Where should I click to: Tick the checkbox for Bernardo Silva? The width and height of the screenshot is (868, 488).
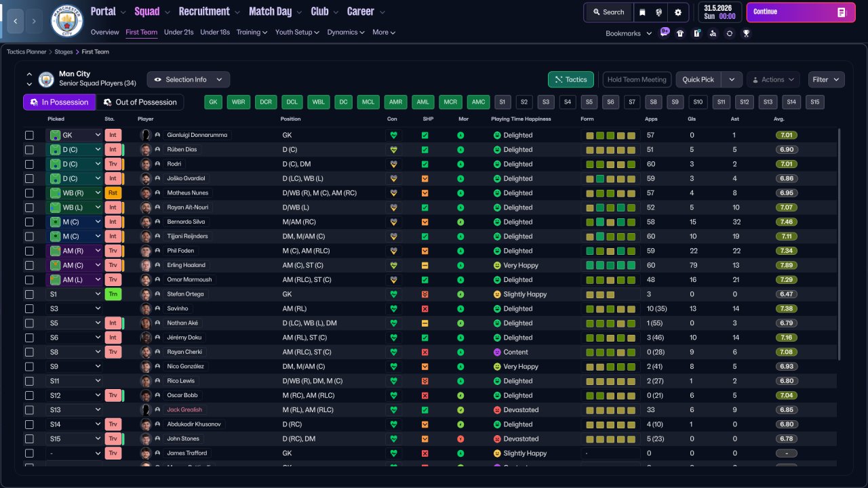pyautogui.click(x=29, y=222)
